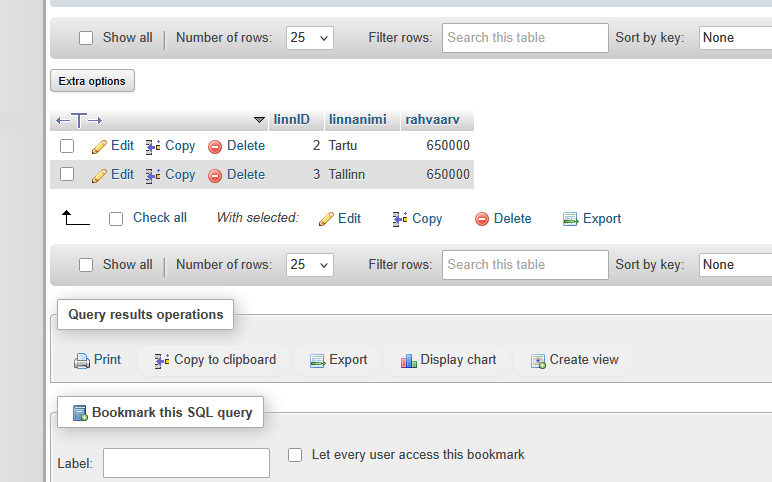Click the Print printer icon
The height and width of the screenshot is (482, 772).
(82, 361)
